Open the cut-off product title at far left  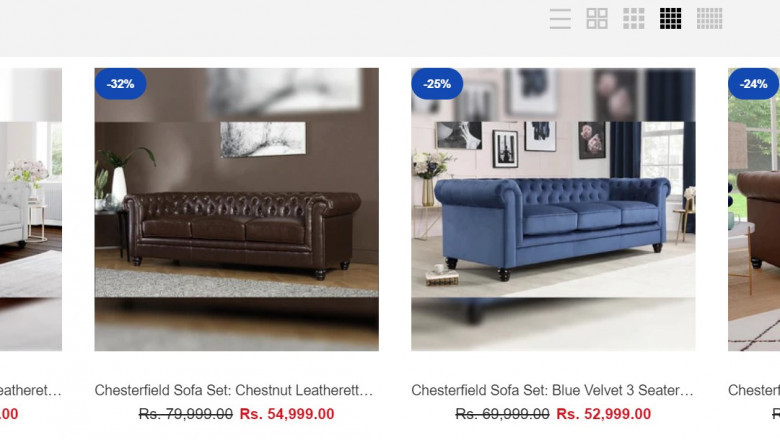tap(31, 390)
